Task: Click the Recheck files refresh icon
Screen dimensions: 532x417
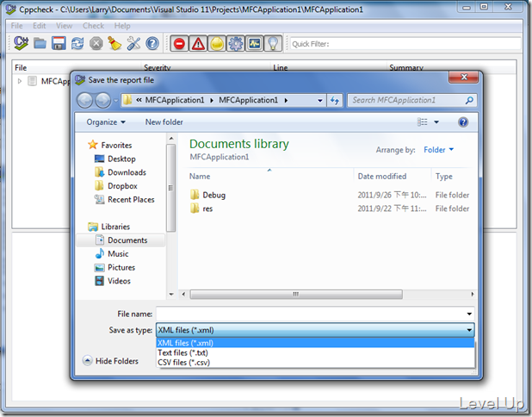Action: (77, 43)
